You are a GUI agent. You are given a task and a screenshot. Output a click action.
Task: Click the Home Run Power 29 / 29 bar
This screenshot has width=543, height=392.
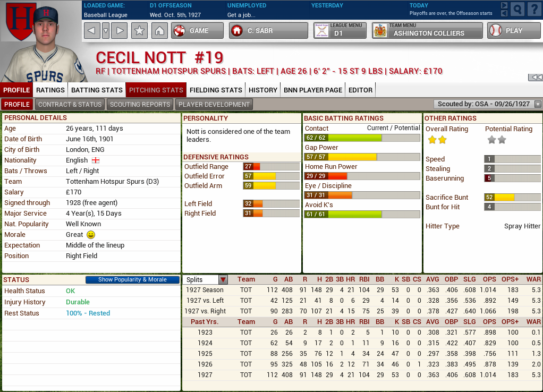point(362,176)
